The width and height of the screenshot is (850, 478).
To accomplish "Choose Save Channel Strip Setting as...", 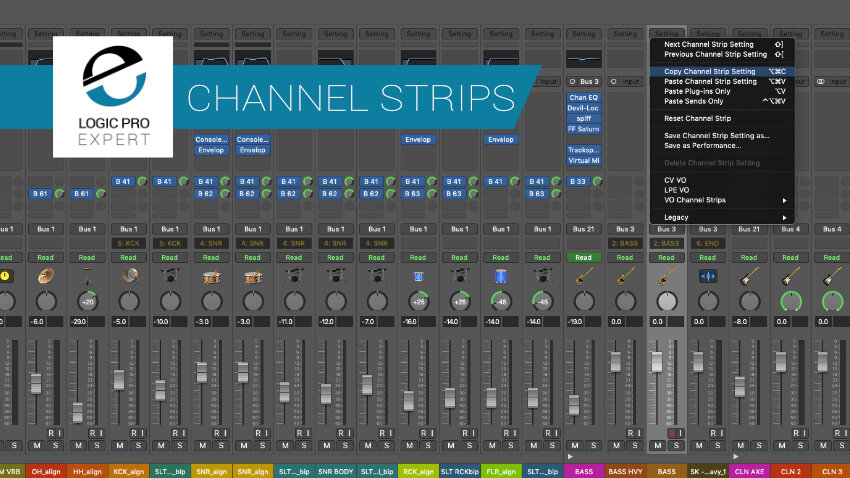I will 722,135.
